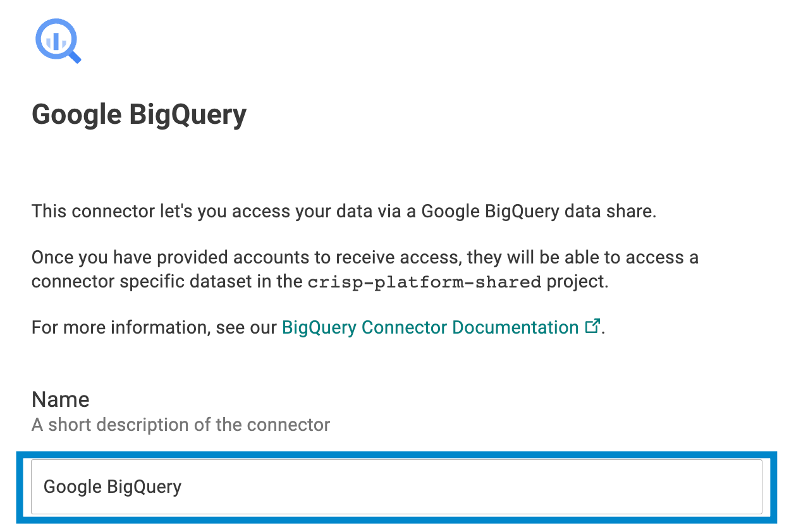Click the external link icon after Documentation
Image resolution: width=789 pixels, height=532 pixels.
[x=592, y=327]
